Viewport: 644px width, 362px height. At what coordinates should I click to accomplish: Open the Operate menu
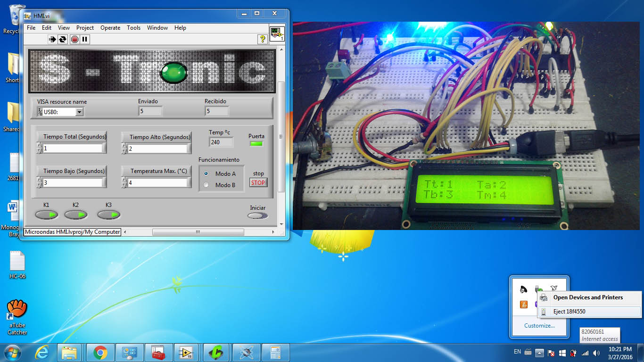(110, 28)
